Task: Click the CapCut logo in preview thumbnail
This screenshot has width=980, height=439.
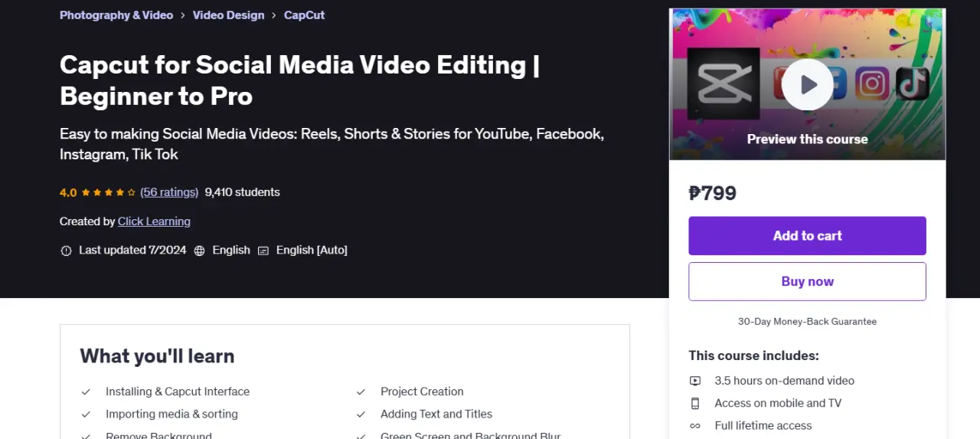Action: [x=724, y=84]
